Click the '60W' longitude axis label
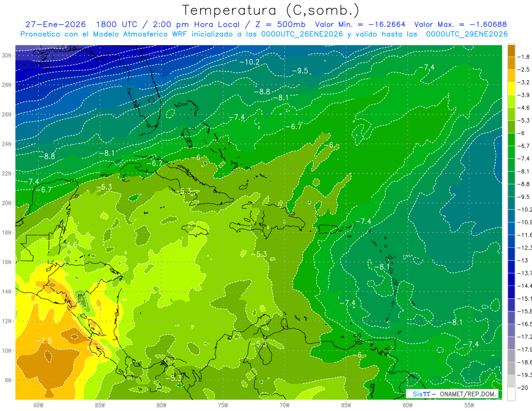532x411 pixels. (407, 405)
